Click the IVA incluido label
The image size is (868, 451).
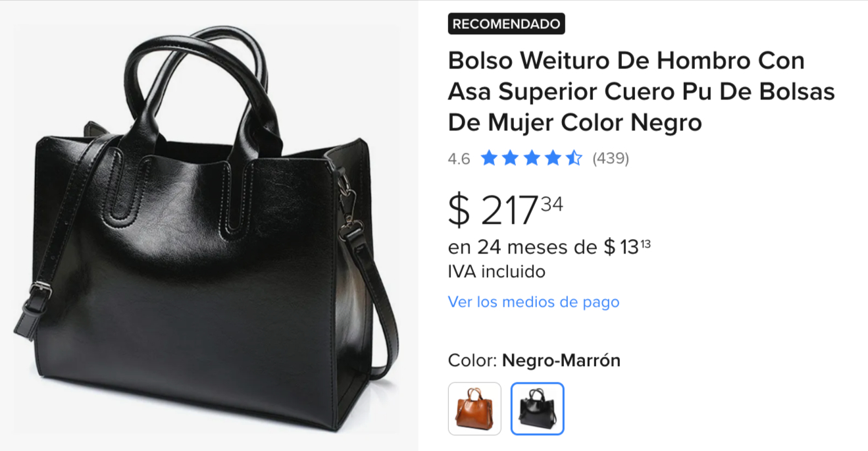(497, 271)
